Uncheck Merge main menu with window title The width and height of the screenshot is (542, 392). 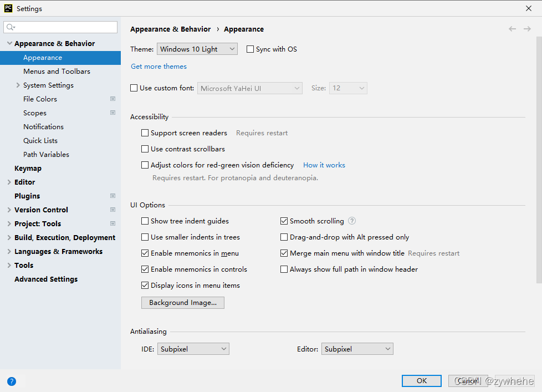(284, 253)
